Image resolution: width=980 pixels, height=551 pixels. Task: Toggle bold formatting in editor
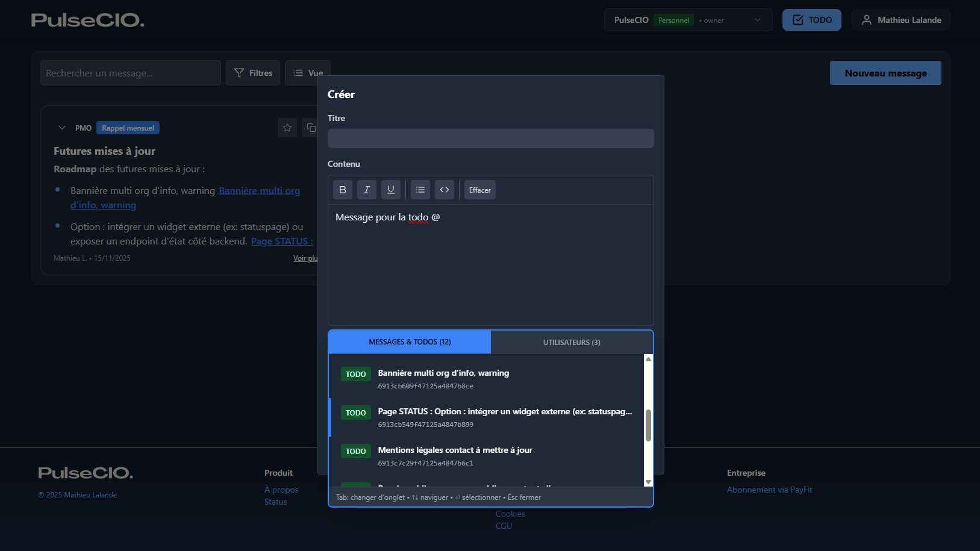click(343, 190)
